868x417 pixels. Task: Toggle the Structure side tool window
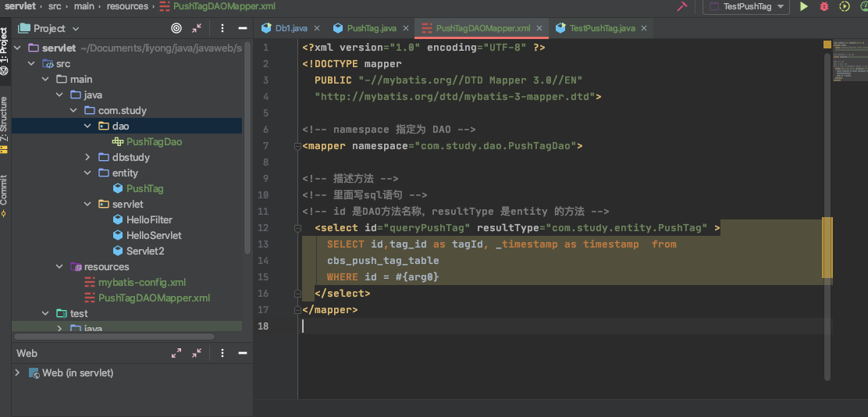point(5,123)
